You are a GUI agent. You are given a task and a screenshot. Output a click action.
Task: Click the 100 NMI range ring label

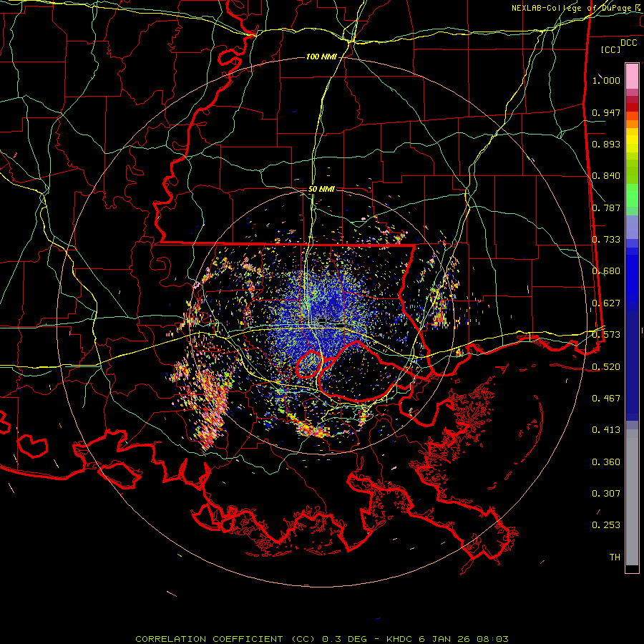pos(321,57)
